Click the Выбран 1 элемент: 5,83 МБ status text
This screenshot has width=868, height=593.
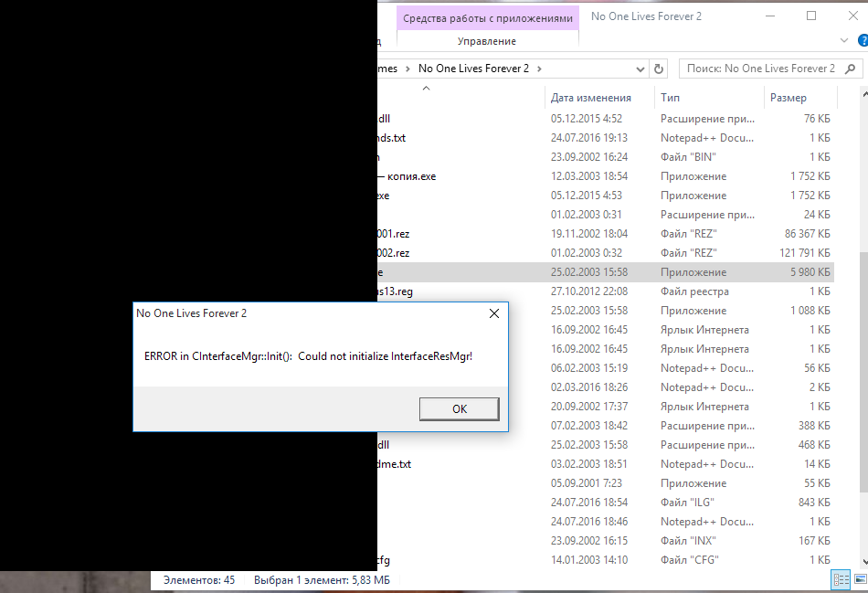click(x=322, y=580)
